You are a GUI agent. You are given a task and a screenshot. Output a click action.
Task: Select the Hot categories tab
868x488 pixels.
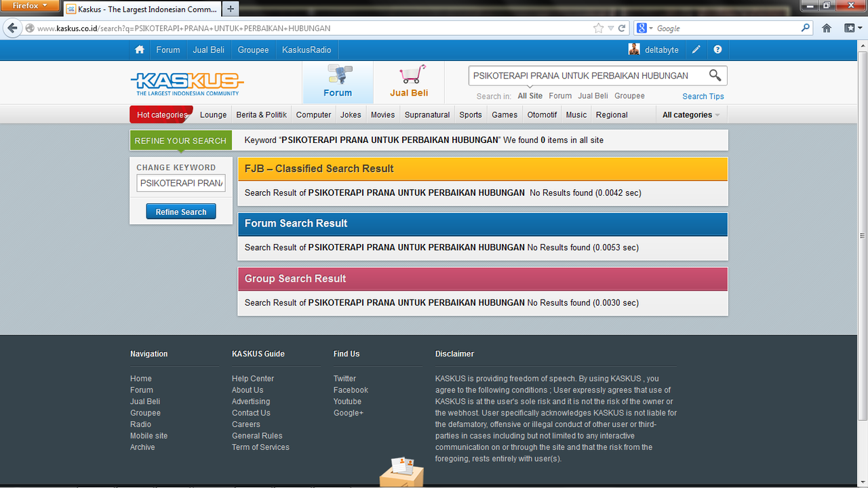[161, 115]
